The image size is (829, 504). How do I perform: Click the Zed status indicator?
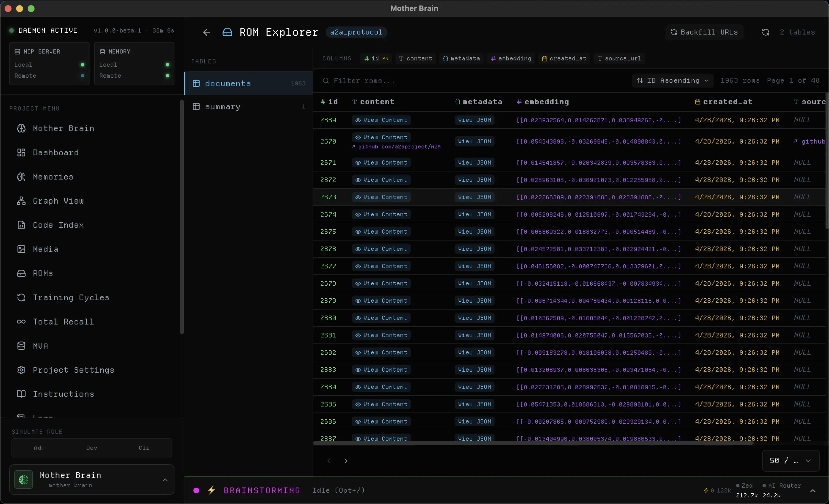pyautogui.click(x=744, y=486)
